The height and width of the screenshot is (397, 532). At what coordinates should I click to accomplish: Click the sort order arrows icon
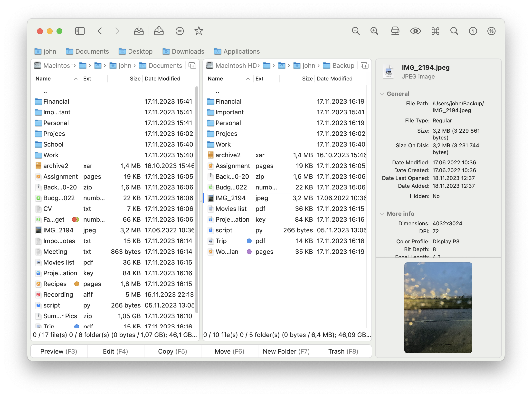491,31
